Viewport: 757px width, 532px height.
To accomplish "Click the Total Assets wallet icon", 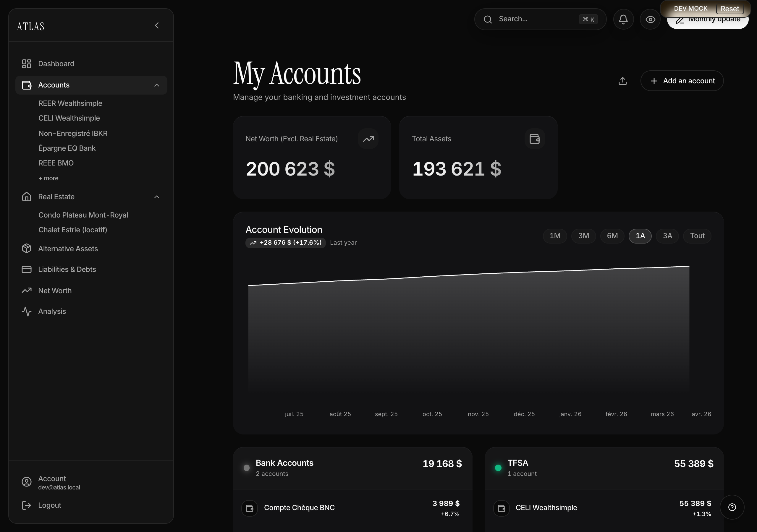I will tap(534, 139).
